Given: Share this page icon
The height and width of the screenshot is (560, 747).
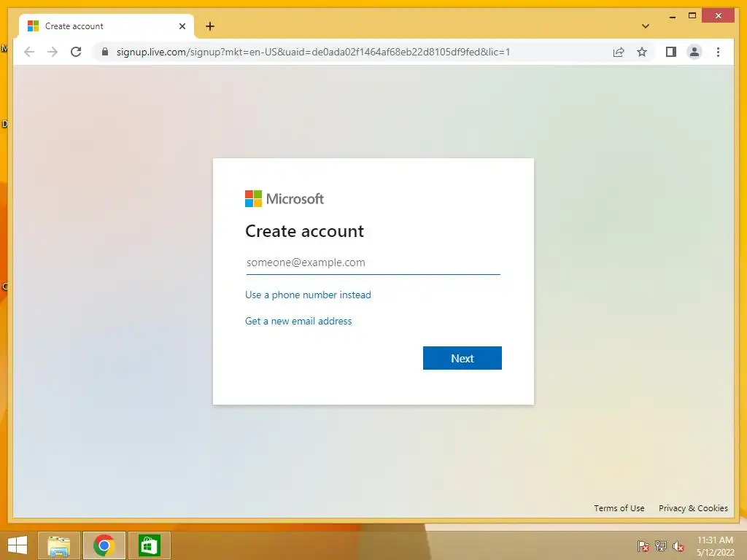Looking at the screenshot, I should tap(619, 52).
